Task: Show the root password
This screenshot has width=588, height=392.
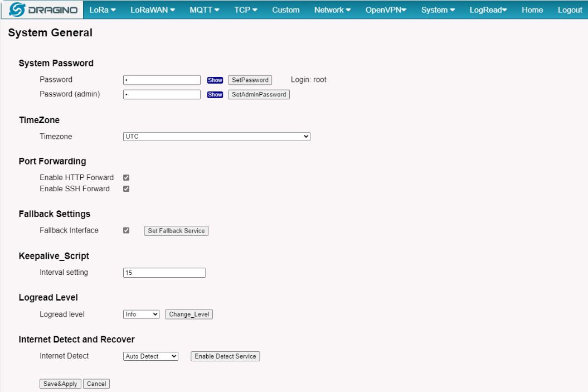Action: 215,80
